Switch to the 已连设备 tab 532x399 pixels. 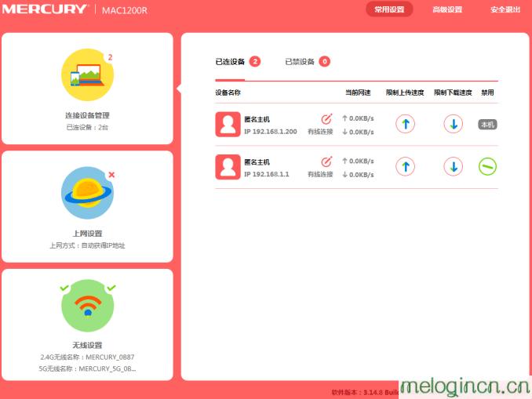click(x=230, y=62)
